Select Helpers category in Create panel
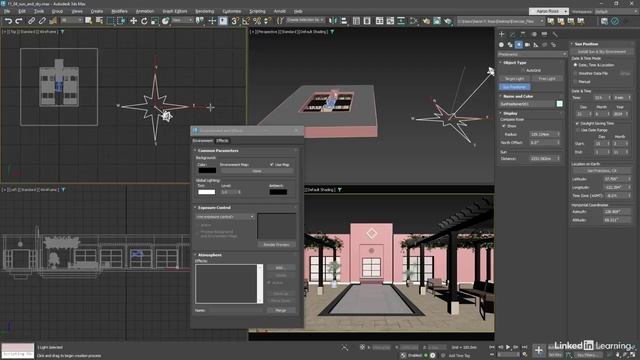 click(536, 45)
